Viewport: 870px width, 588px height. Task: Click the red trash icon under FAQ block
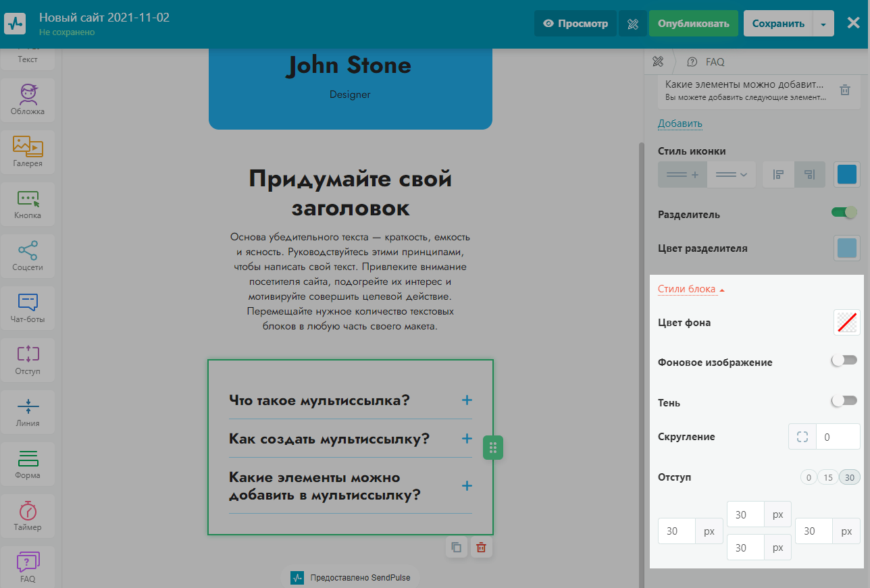click(481, 547)
